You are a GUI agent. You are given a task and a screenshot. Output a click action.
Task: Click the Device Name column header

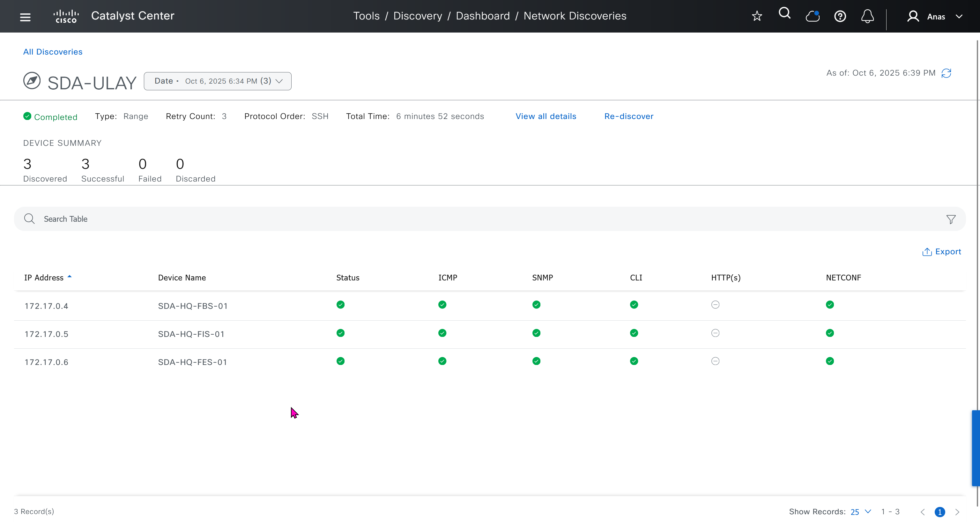click(x=182, y=278)
